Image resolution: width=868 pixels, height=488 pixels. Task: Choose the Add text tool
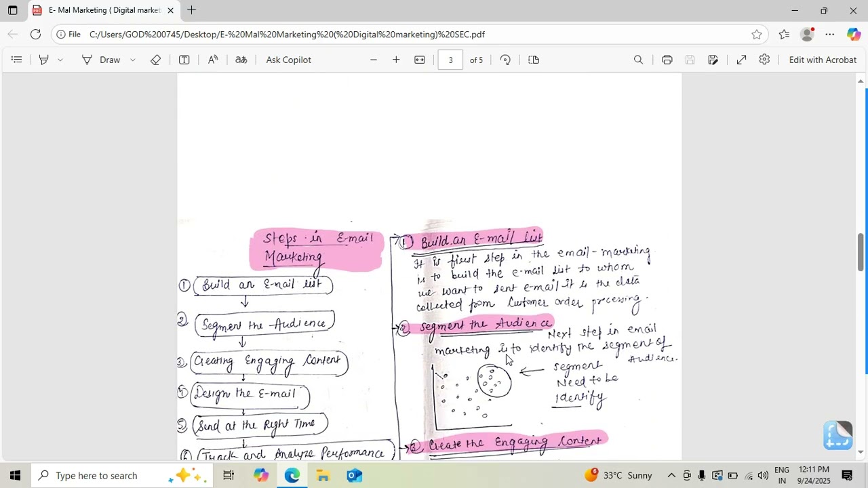pyautogui.click(x=184, y=60)
